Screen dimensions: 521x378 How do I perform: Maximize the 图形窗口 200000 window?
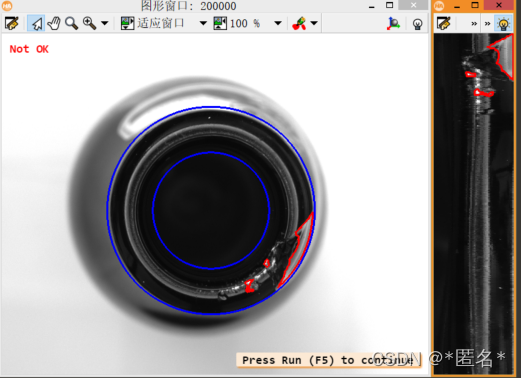click(x=389, y=5)
